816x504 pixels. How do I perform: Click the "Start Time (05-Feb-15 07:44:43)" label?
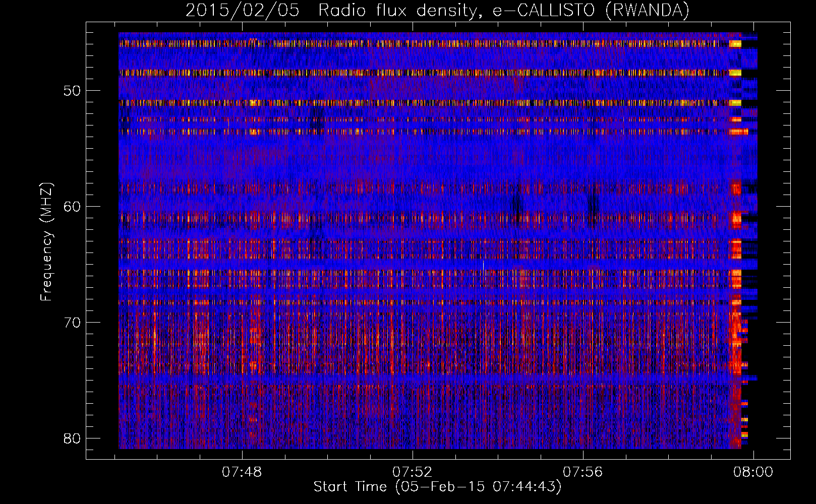point(437,487)
